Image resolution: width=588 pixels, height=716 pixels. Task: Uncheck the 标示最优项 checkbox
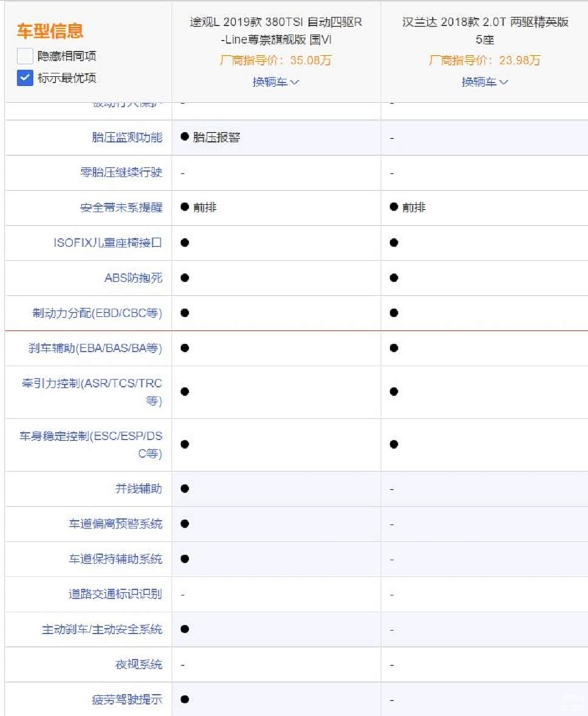pos(25,78)
